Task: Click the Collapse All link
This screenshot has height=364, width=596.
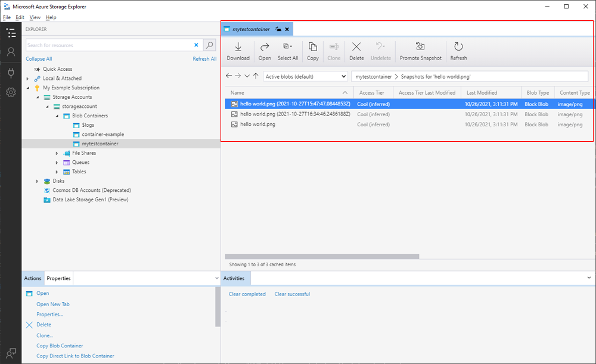Action: click(39, 59)
